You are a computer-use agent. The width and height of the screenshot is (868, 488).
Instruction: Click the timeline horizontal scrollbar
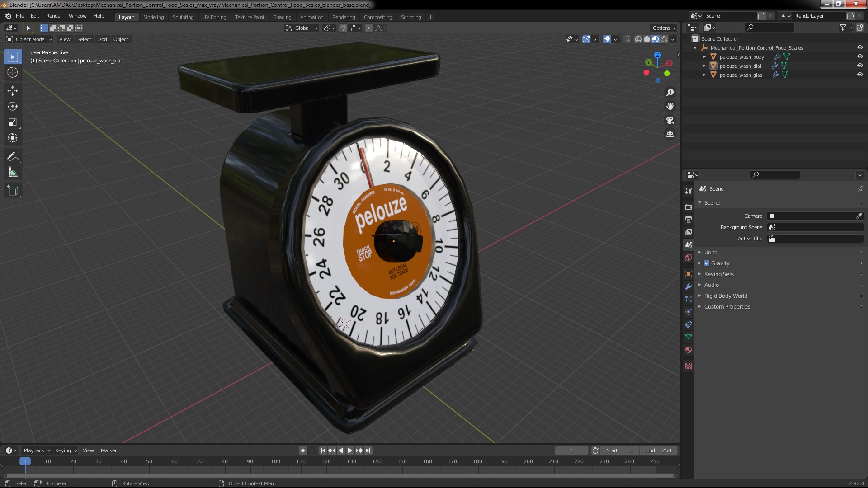(340, 475)
